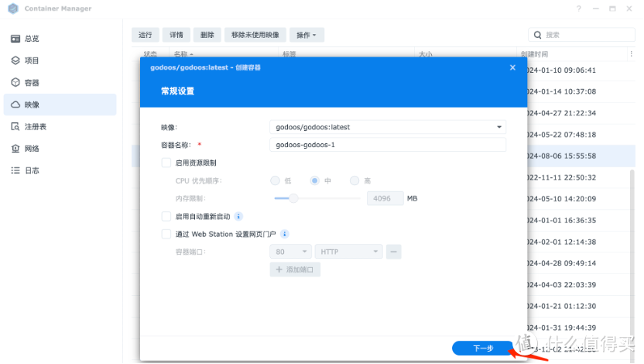Click the 容器名称 godoos-godoos-1 input field
The image size is (644, 364).
(388, 145)
